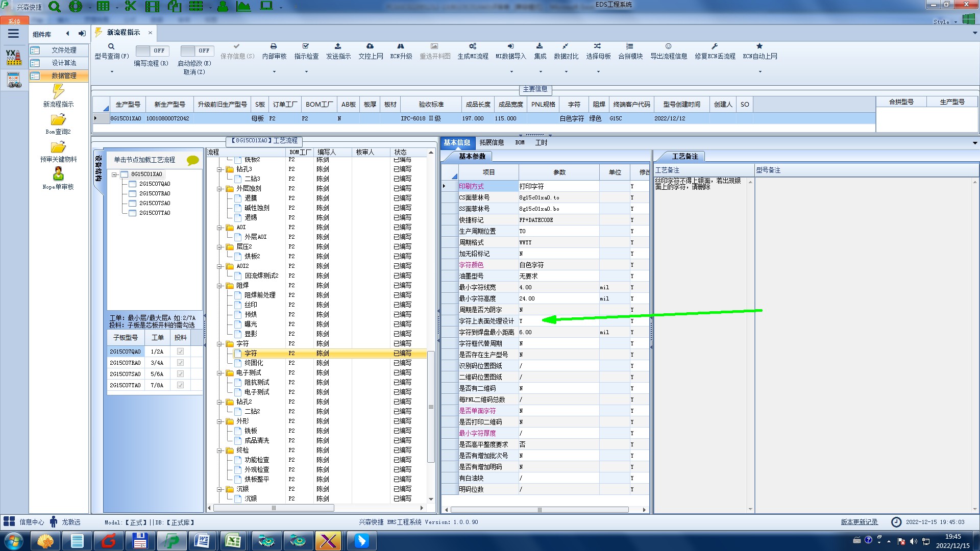
Task: Click the 生成MI流程 gears icon
Action: click(x=473, y=46)
